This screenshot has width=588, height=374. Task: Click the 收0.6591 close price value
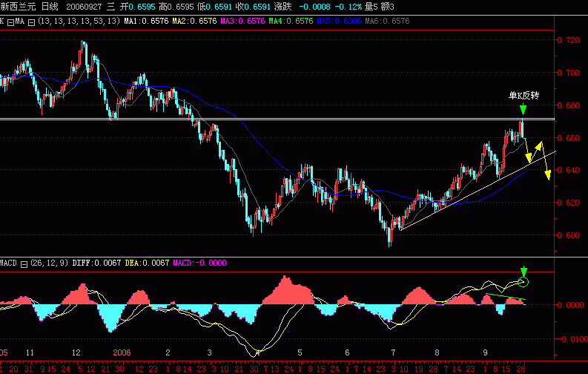[253, 7]
